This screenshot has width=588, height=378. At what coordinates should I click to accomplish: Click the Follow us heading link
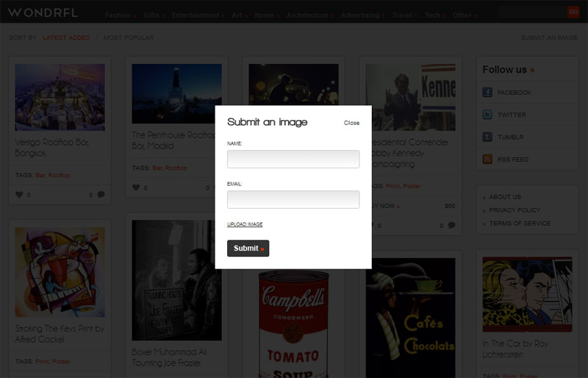coord(509,69)
